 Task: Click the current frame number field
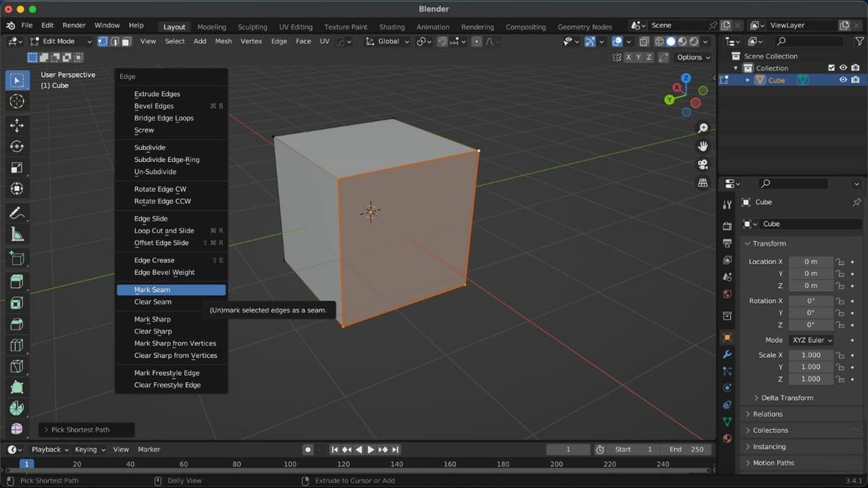click(568, 450)
